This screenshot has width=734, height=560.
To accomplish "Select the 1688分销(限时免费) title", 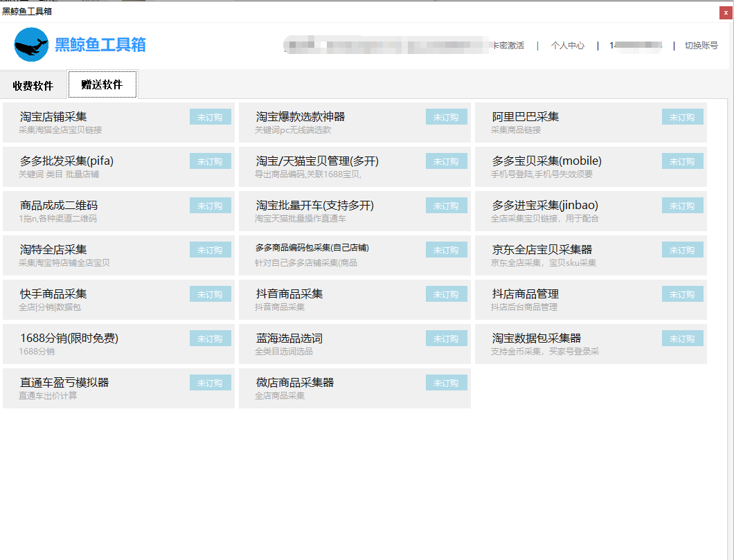I will coord(69,338).
